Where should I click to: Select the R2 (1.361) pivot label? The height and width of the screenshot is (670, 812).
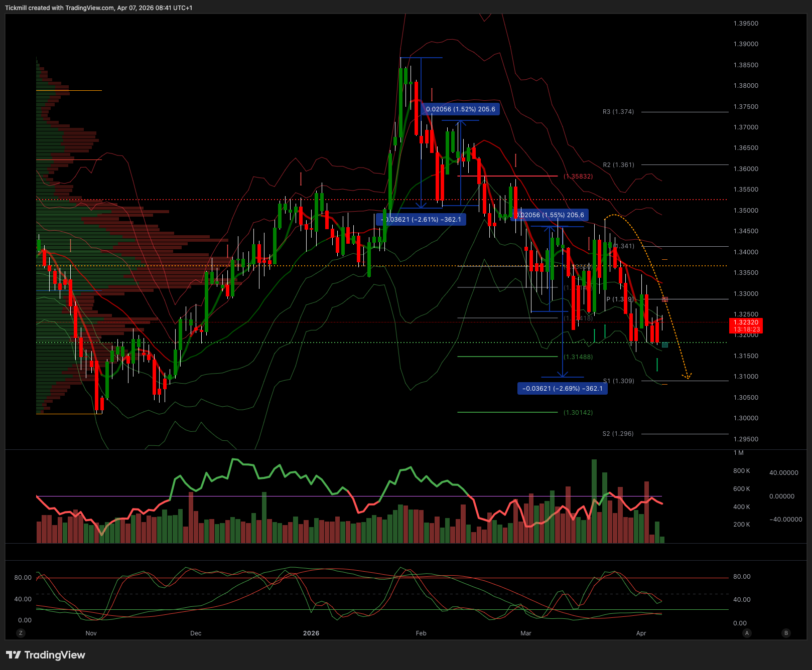coord(618,164)
